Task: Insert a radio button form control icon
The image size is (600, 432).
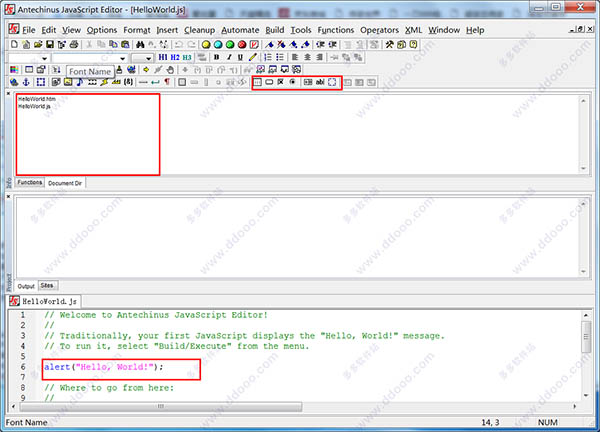Action: 292,82
